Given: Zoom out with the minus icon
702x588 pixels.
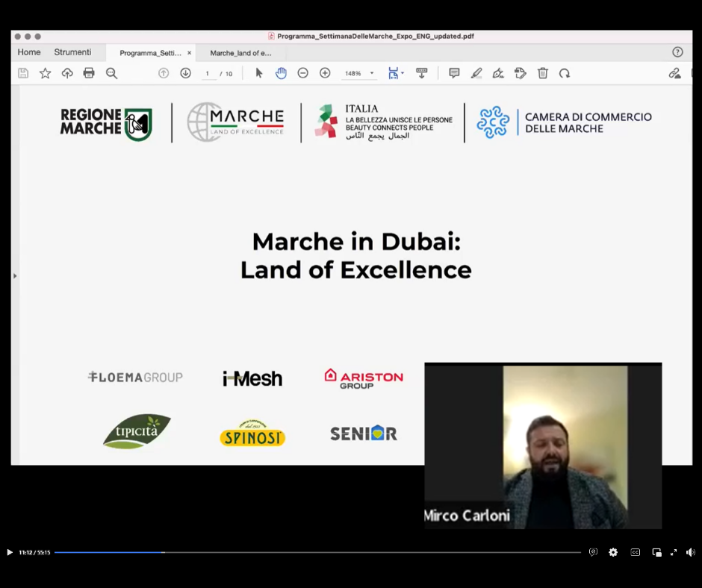Looking at the screenshot, I should pos(302,73).
